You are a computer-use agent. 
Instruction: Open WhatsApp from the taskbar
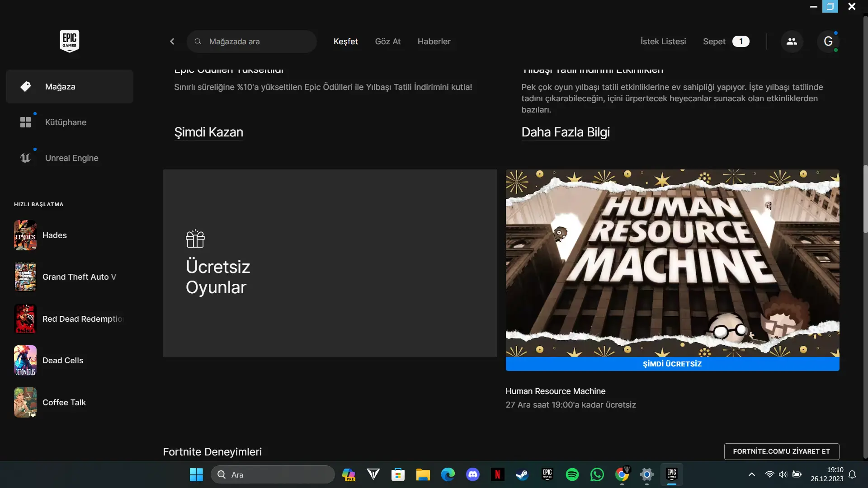[x=597, y=474]
